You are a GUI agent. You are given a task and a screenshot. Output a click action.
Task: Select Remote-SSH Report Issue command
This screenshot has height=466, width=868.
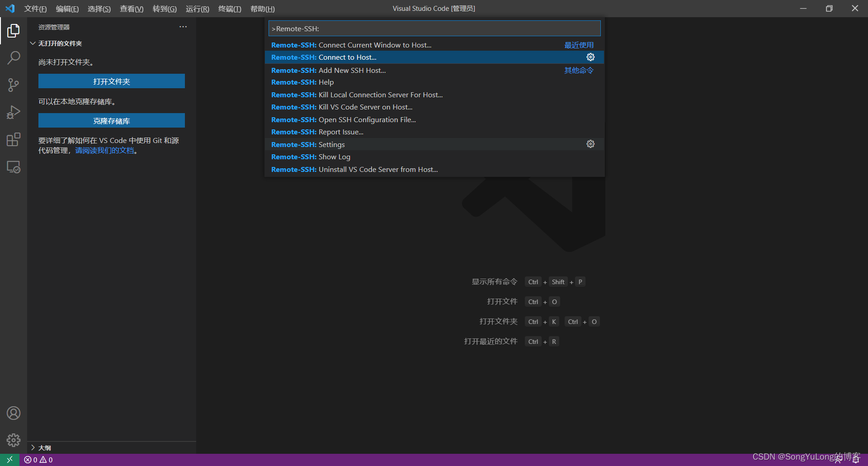434,132
